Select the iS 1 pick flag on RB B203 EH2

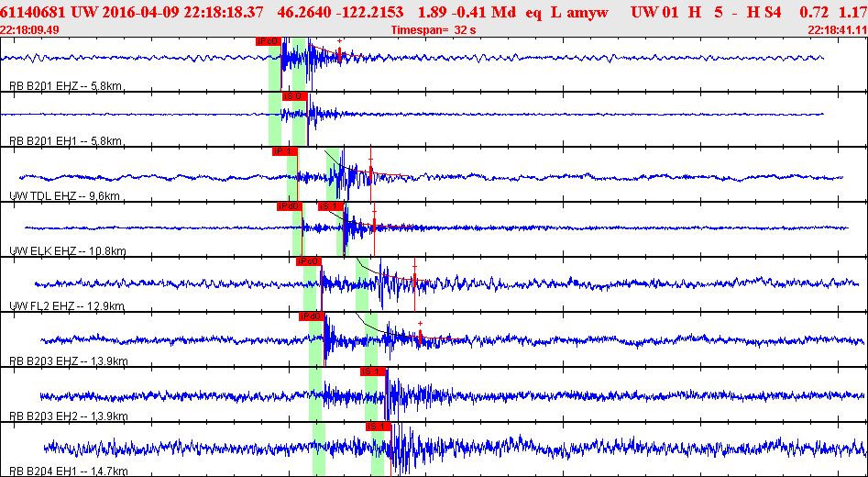coord(372,372)
